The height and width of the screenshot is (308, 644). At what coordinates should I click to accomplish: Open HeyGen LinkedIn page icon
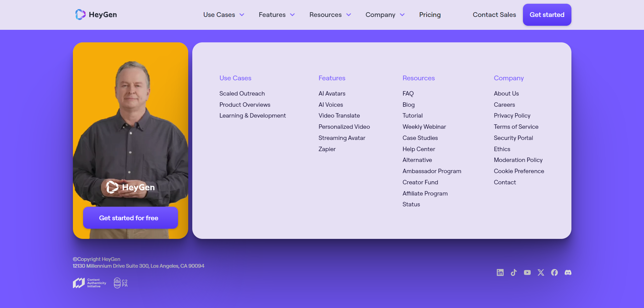pos(500,272)
